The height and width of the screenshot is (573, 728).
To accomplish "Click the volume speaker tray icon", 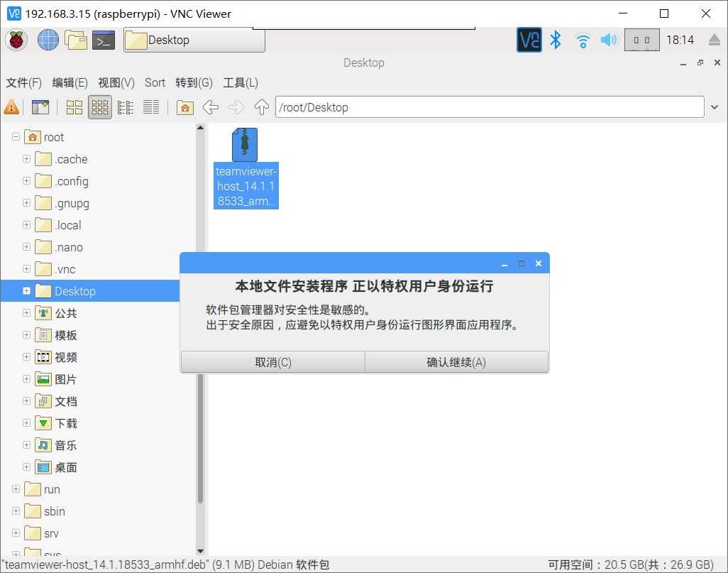I will [609, 40].
